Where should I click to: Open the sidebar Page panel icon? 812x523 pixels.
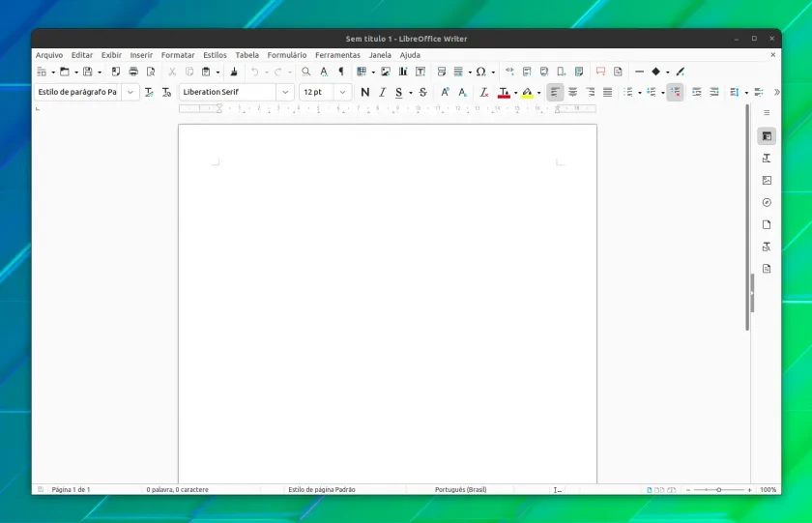point(767,224)
